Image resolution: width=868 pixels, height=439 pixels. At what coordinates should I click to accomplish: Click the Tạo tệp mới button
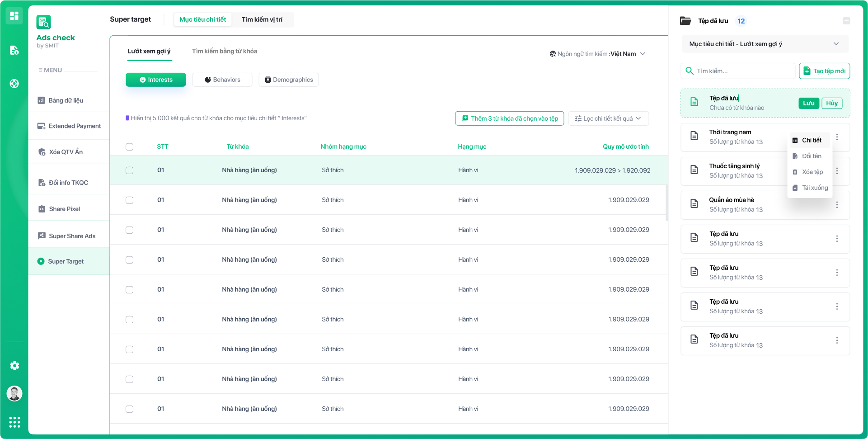click(824, 71)
